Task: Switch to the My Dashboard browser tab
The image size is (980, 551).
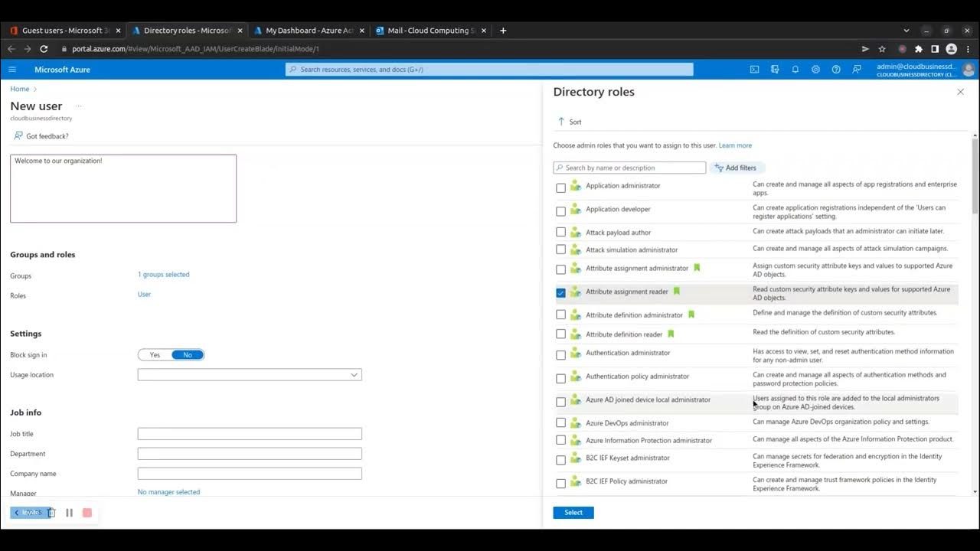Action: click(x=309, y=31)
